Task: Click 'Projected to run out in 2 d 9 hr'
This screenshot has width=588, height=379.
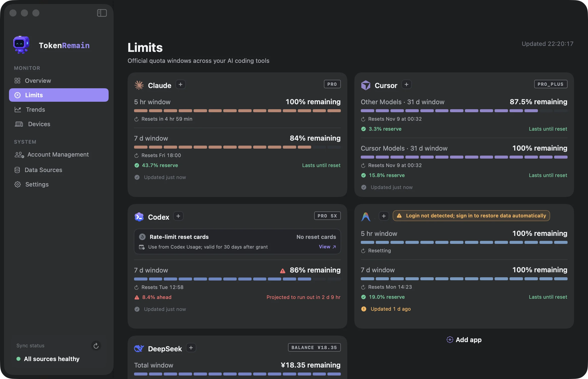Action: 303,297
